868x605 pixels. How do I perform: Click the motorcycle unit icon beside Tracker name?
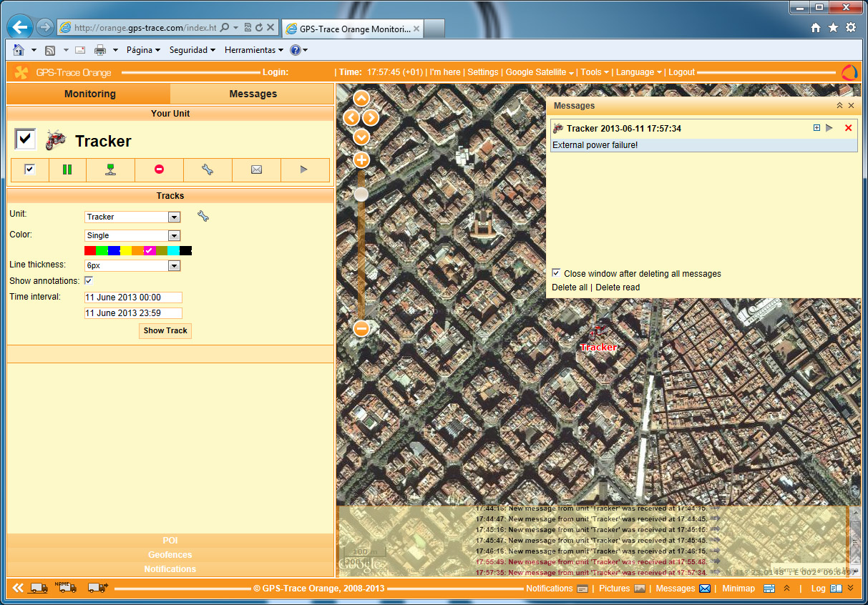coord(56,140)
